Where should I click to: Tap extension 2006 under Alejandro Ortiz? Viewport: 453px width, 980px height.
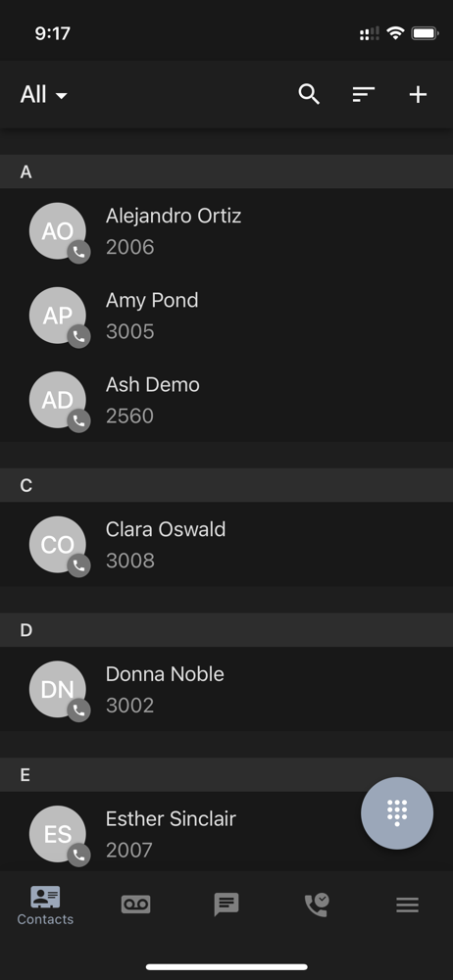point(130,247)
